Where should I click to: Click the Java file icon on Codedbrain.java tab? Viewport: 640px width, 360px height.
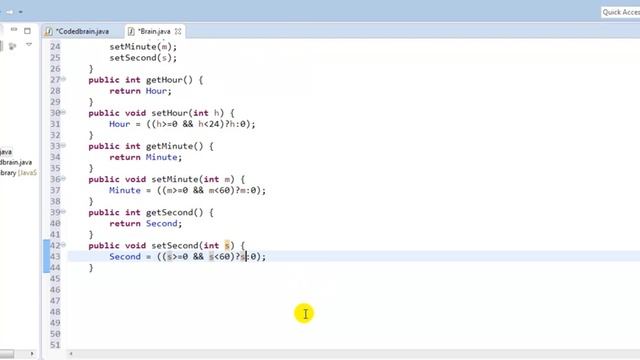[49, 31]
